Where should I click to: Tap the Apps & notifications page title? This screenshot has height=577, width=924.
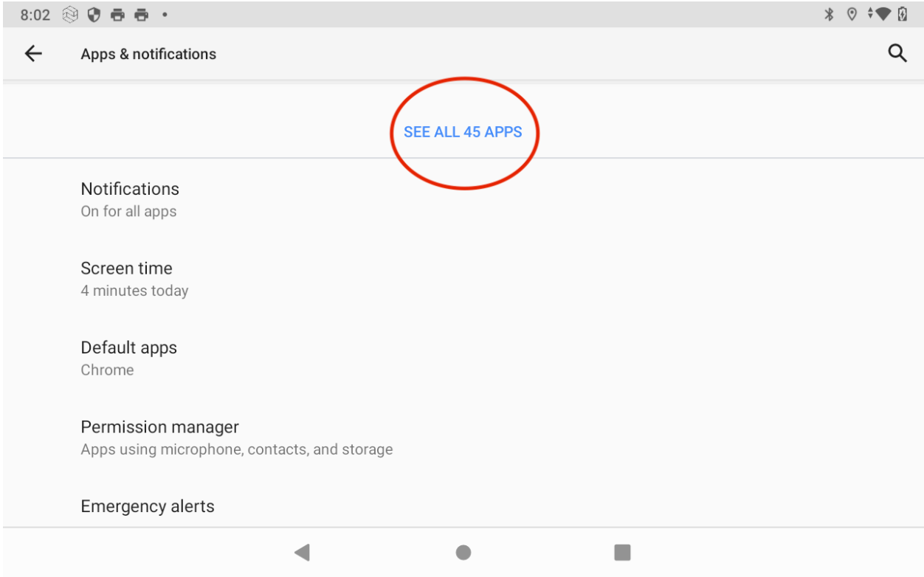pyautogui.click(x=148, y=54)
